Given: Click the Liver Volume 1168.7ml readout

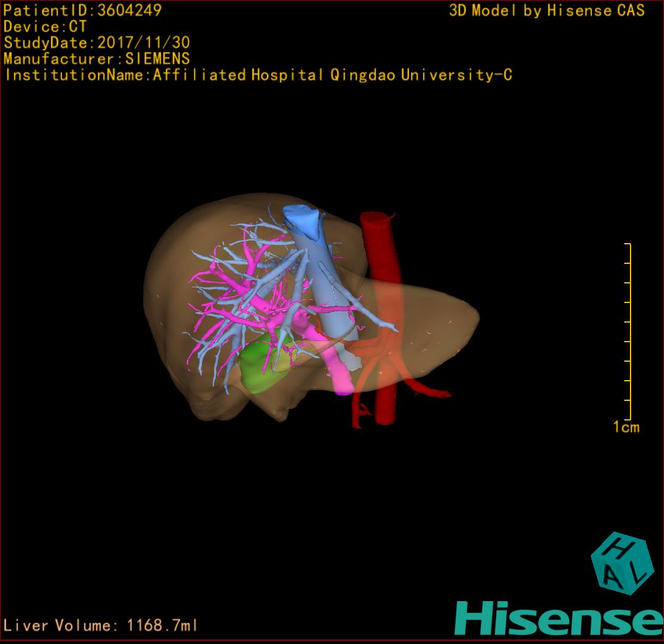Looking at the screenshot, I should coord(101,626).
